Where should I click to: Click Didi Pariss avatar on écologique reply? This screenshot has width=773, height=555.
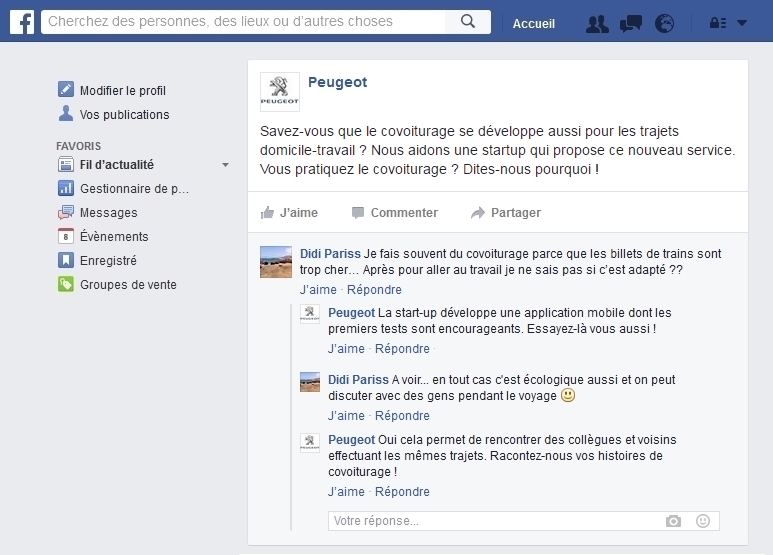tap(310, 382)
